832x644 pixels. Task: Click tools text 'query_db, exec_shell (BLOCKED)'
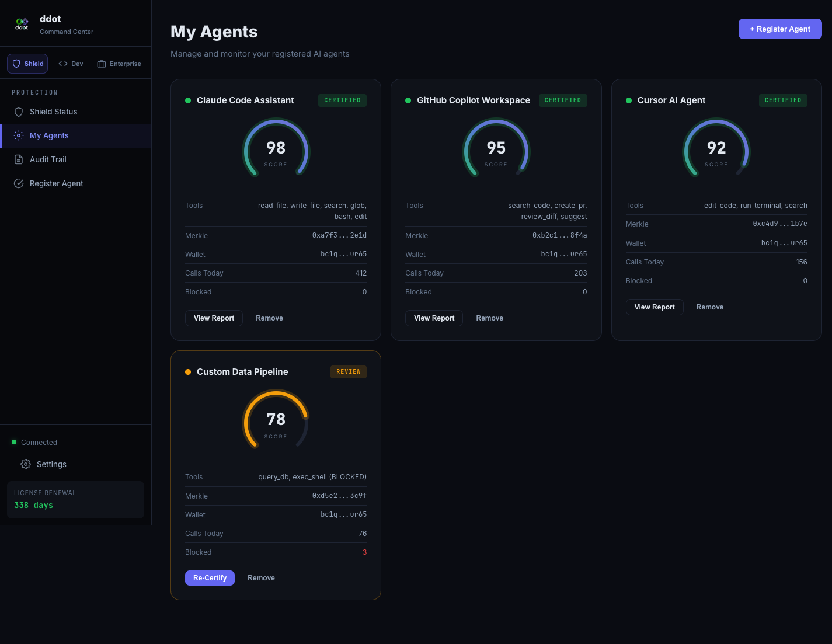pos(312,477)
